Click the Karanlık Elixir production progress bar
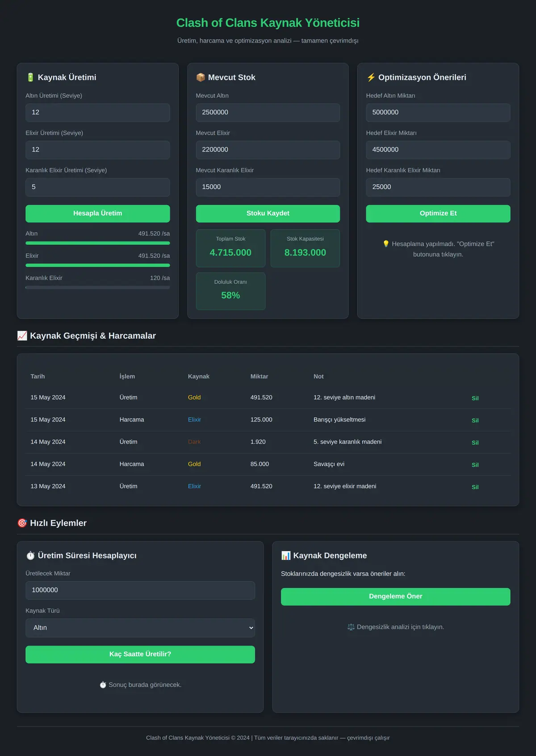The height and width of the screenshot is (756, 536). [98, 287]
